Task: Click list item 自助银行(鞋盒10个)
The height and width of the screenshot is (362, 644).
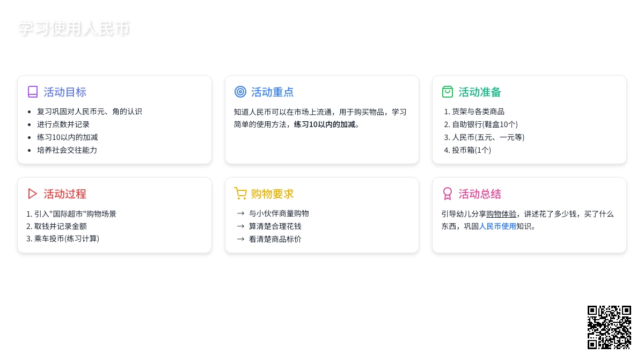Action: (x=485, y=124)
